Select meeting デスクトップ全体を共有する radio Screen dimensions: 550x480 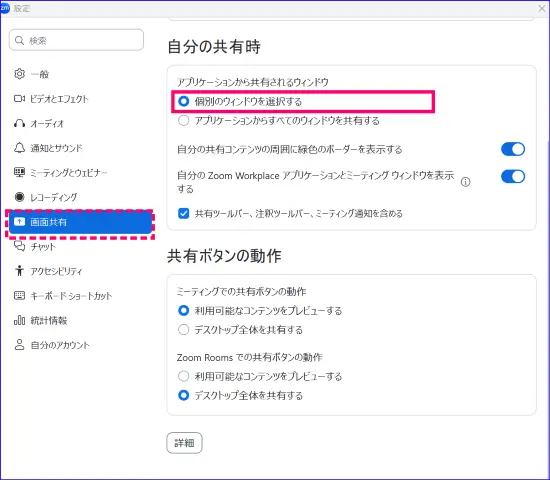183,330
